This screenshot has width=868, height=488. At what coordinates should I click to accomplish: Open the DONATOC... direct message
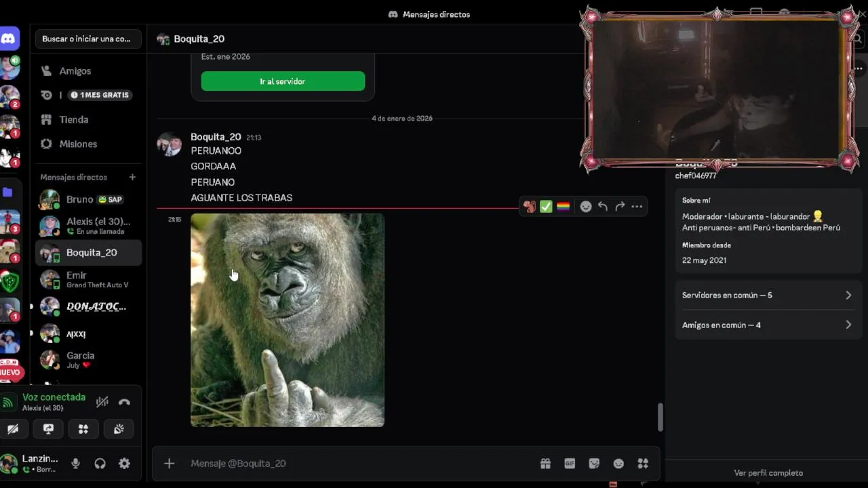(x=88, y=306)
